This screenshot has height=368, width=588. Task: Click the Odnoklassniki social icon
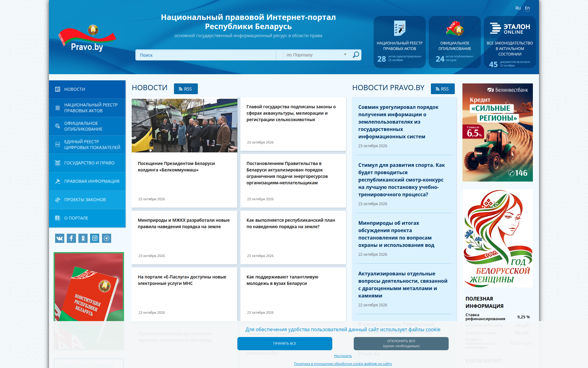pyautogui.click(x=83, y=238)
